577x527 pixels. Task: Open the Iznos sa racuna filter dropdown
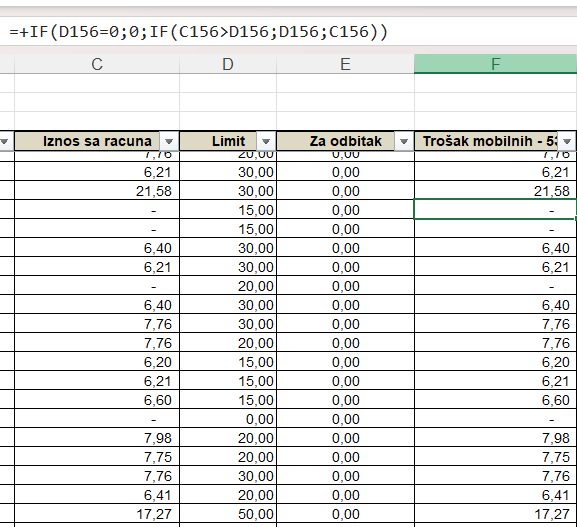pyautogui.click(x=169, y=141)
